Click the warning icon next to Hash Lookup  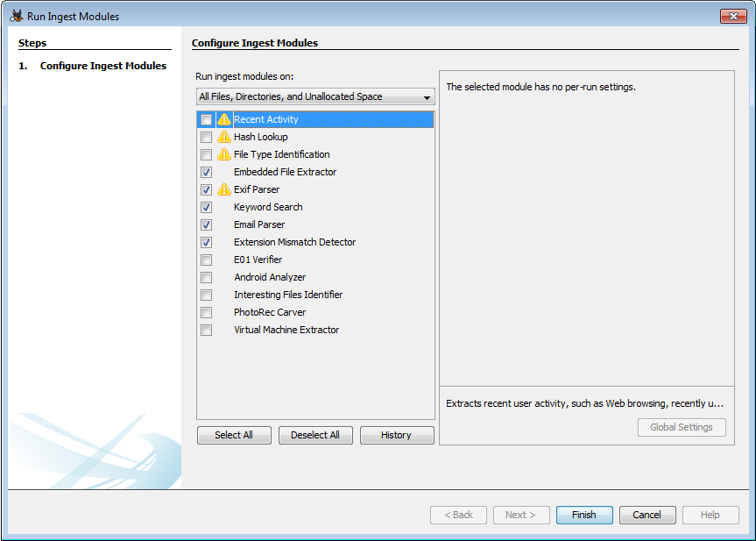pos(224,137)
